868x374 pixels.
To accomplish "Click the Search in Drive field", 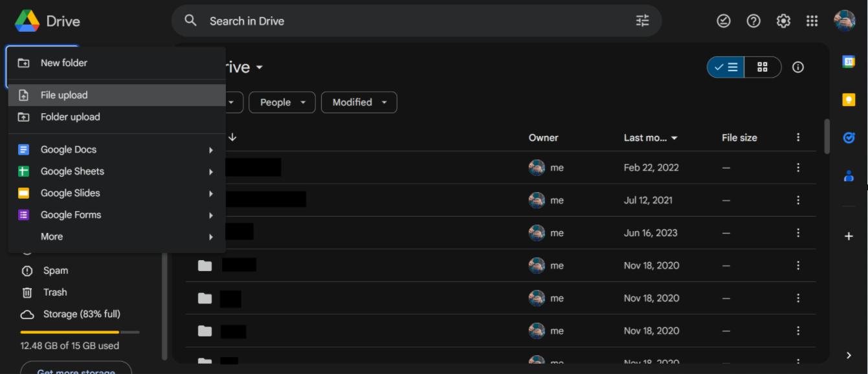I will point(417,21).
